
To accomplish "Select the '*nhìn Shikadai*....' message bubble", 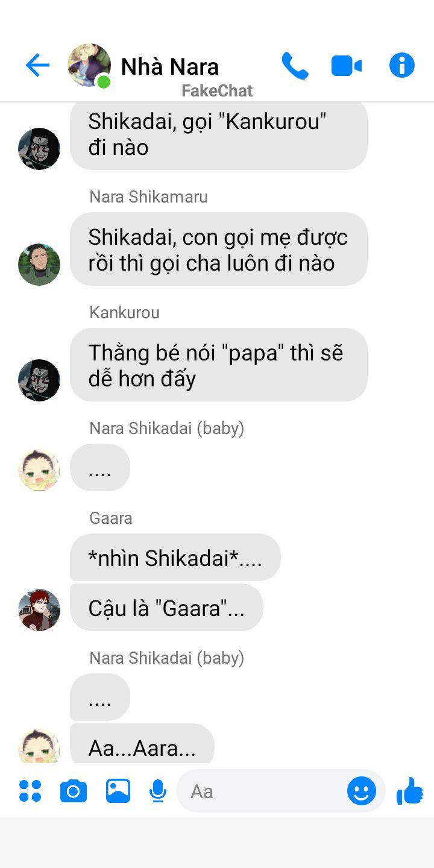I will [175, 558].
